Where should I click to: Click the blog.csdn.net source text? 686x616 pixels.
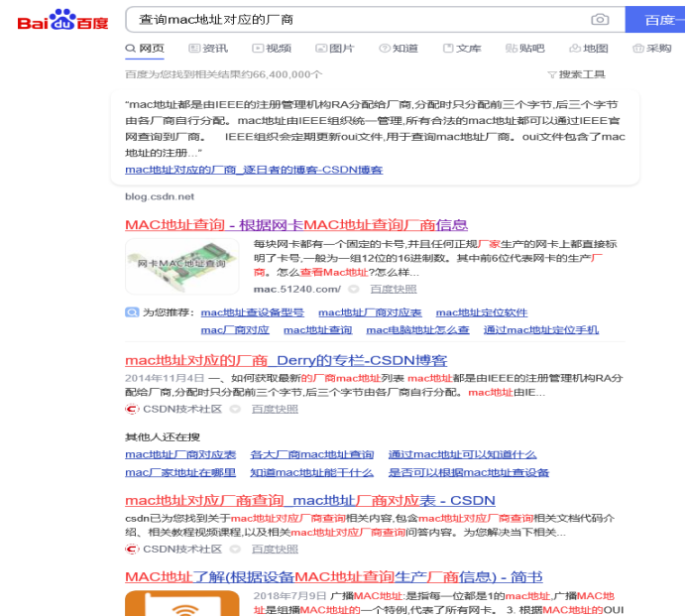160,196
